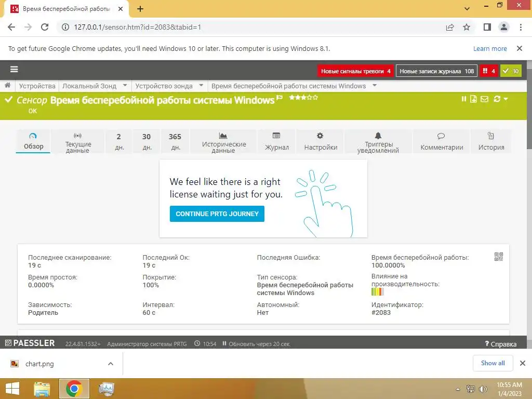Open chart.png download options chevron
Screen dimensions: 532x399
111,364
